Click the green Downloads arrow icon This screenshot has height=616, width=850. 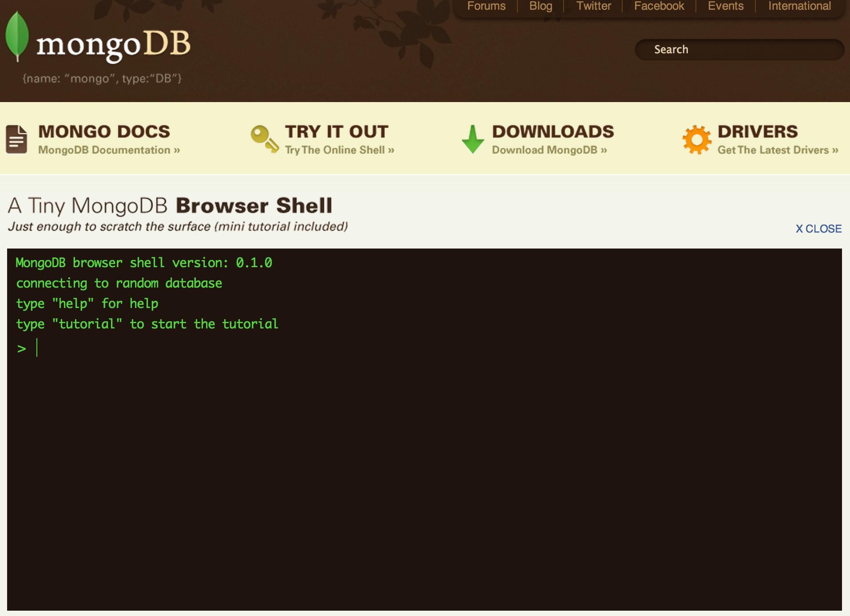click(473, 139)
